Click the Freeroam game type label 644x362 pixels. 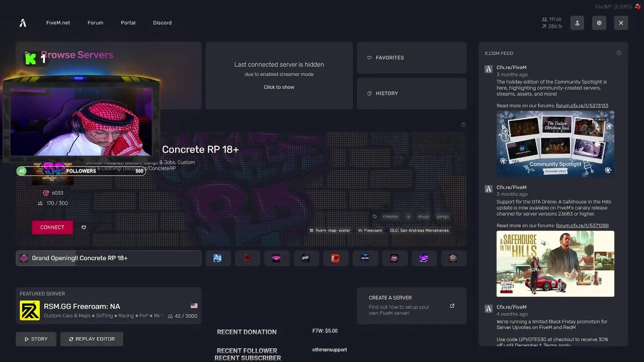(370, 230)
